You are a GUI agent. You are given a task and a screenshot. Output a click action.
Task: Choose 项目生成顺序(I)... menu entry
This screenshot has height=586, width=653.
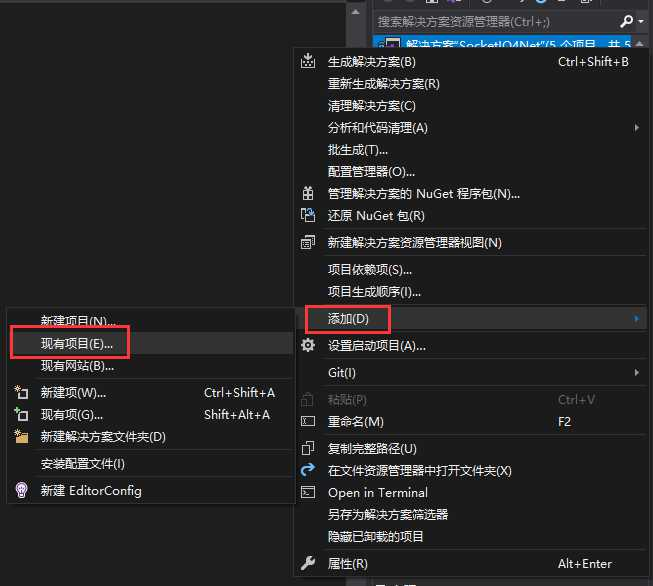pyautogui.click(x=471, y=292)
